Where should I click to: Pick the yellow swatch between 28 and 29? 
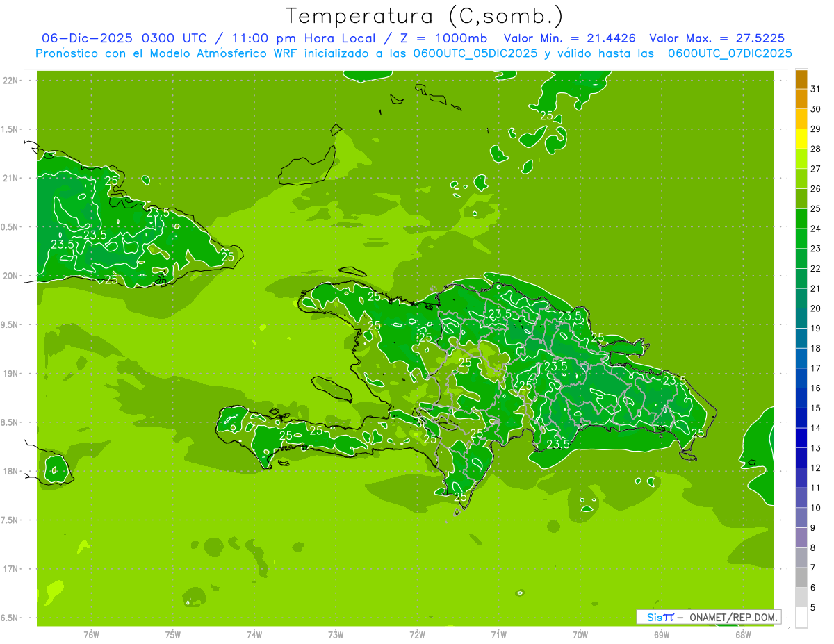click(801, 139)
